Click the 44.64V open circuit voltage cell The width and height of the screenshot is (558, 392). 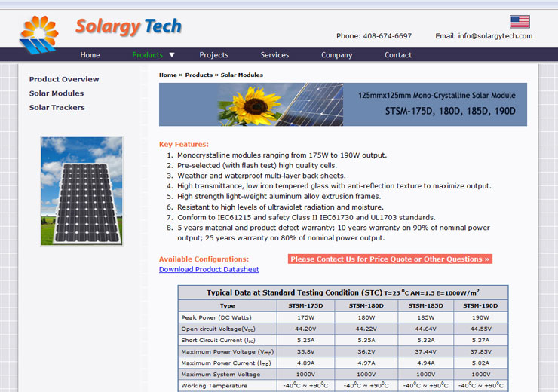coord(425,329)
